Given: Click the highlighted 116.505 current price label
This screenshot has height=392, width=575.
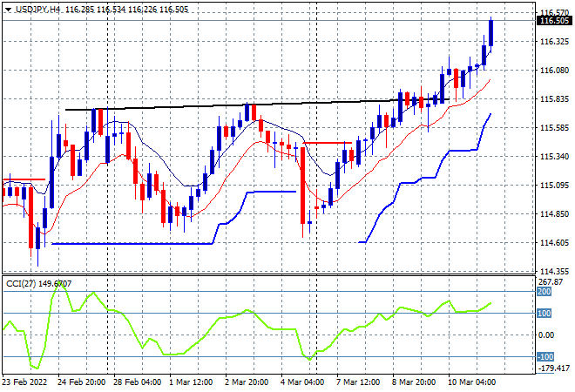Looking at the screenshot, I should [554, 21].
